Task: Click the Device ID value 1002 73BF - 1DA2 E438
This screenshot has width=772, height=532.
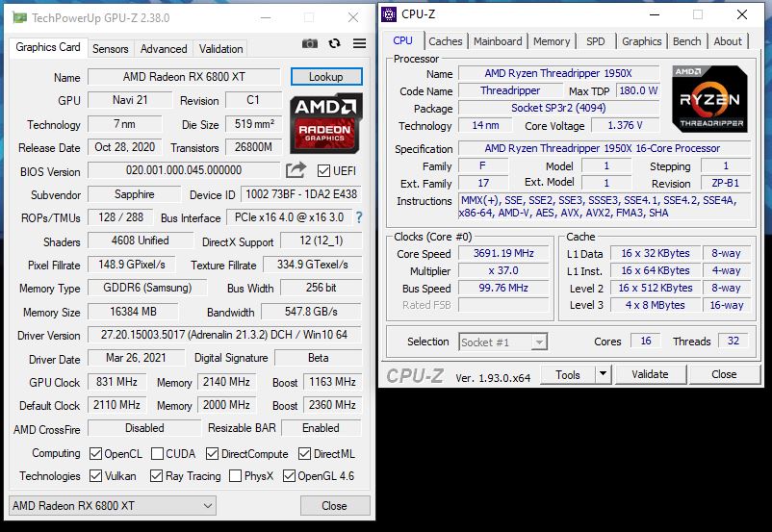Action: tap(301, 194)
